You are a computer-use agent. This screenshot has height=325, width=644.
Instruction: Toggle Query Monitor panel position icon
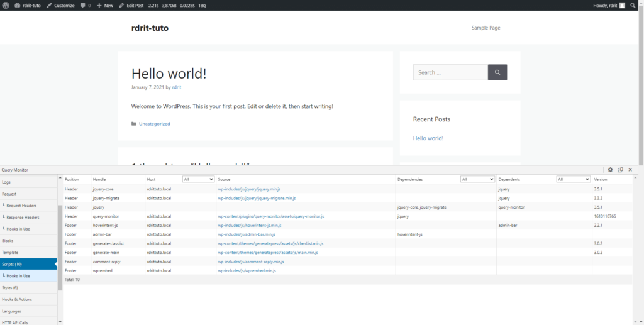tap(620, 170)
